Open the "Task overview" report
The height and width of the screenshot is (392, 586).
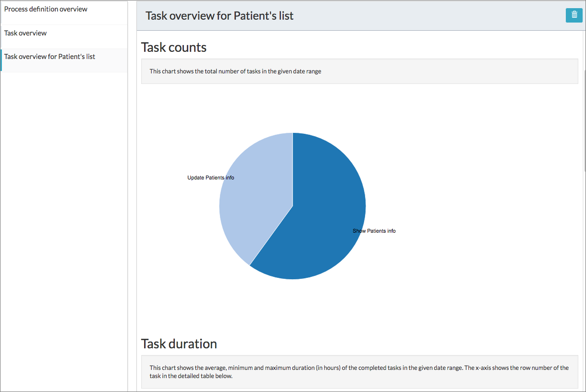[x=25, y=33]
